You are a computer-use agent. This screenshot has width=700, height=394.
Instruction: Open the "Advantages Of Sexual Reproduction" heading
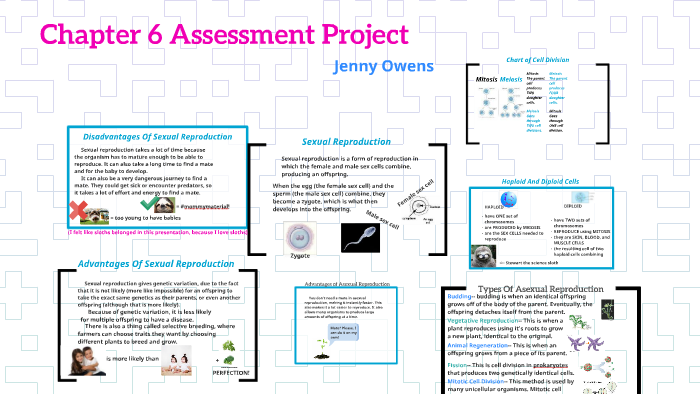click(x=156, y=264)
